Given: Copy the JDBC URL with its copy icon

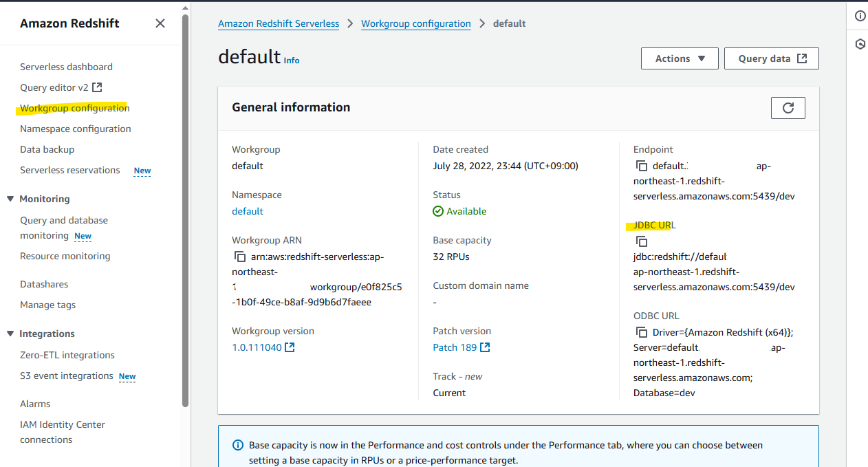Looking at the screenshot, I should (x=641, y=241).
